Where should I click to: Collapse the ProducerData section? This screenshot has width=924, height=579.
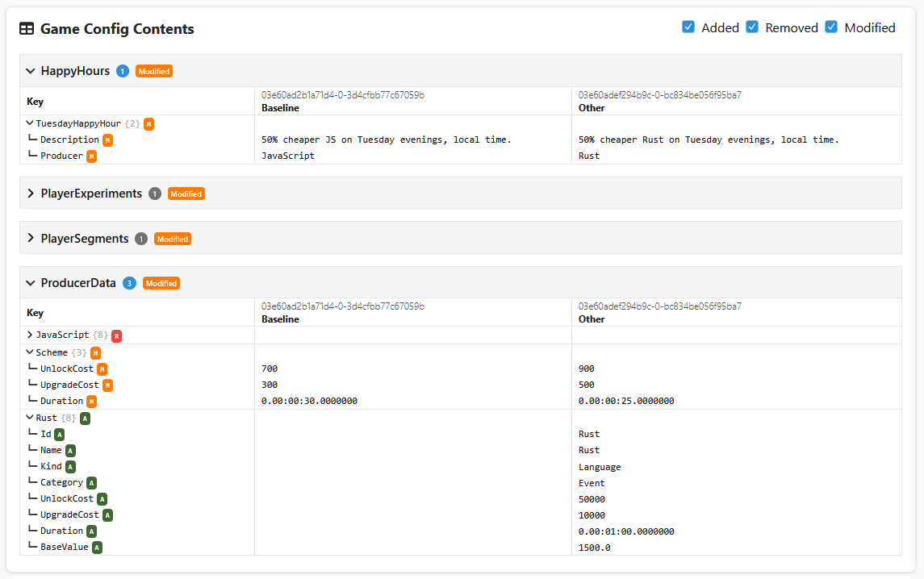tap(31, 283)
